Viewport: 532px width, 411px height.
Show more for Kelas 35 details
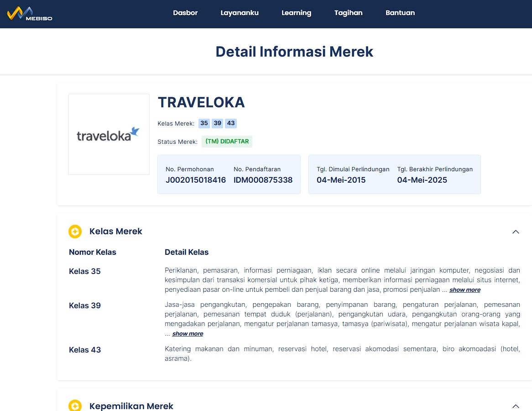465,290
